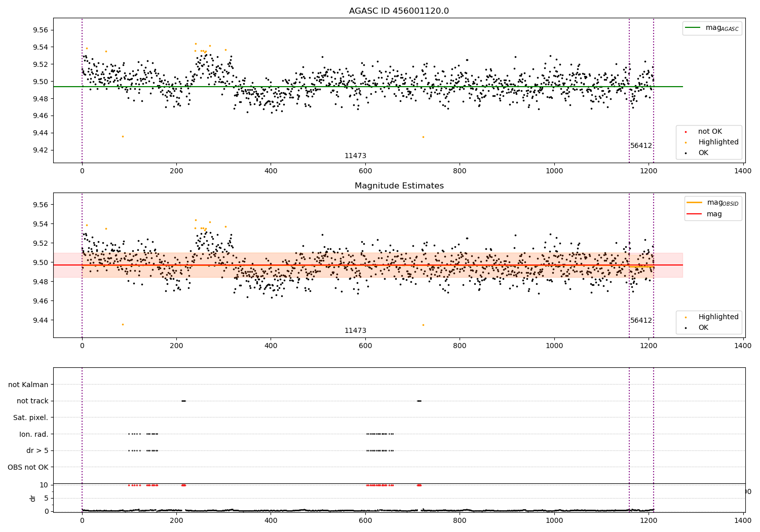Click x-tick '1000' under the top plot
760x532 pixels.
click(554, 171)
